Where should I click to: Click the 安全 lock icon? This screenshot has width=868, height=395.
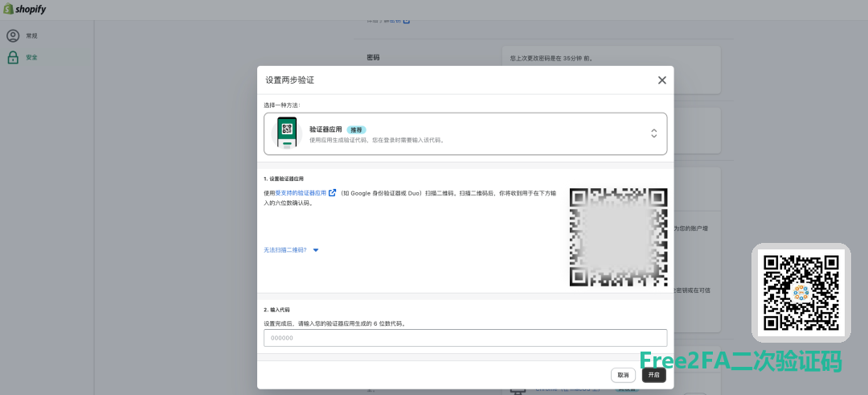pyautogui.click(x=13, y=57)
